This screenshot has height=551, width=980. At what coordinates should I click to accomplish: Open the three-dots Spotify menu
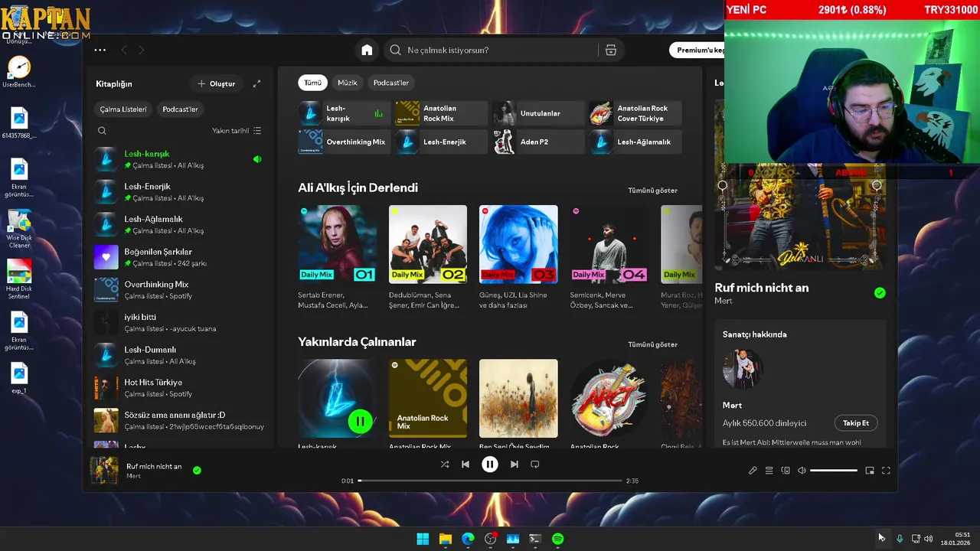(x=100, y=50)
